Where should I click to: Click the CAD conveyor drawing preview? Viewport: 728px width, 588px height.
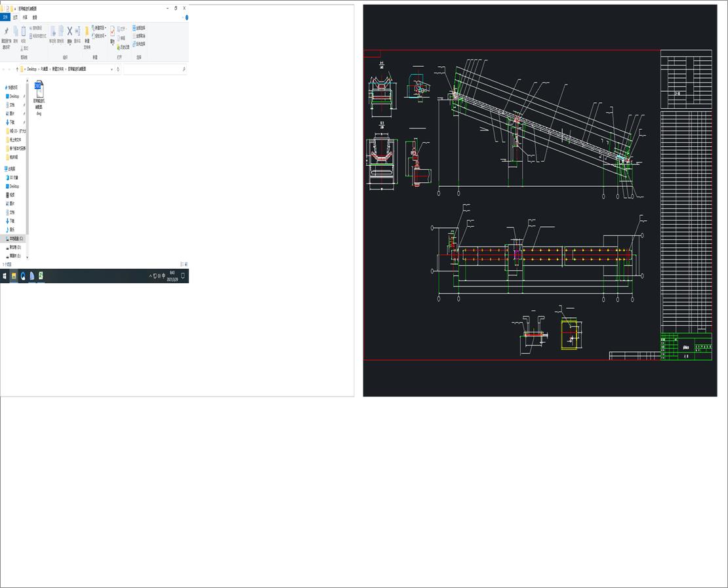click(540, 201)
